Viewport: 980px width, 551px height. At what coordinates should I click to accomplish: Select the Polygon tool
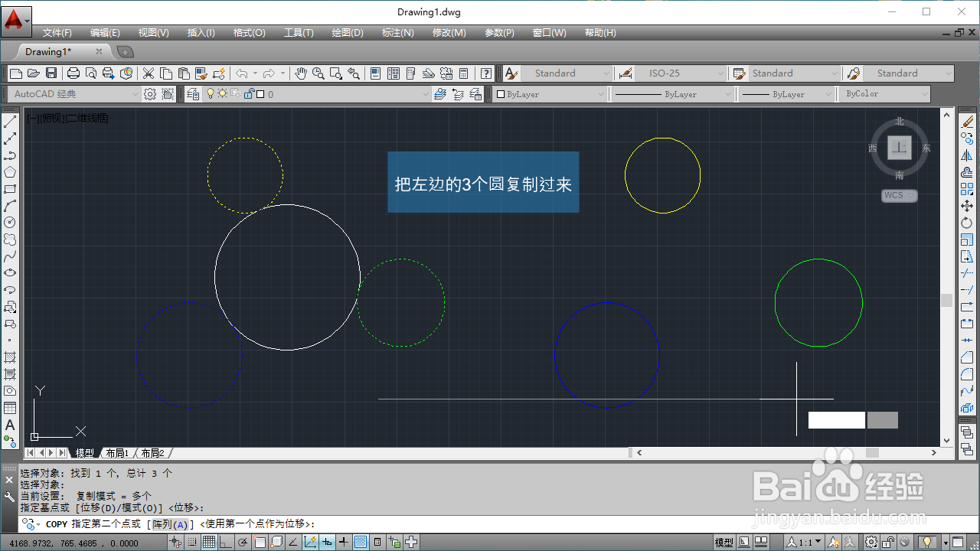pos(10,172)
